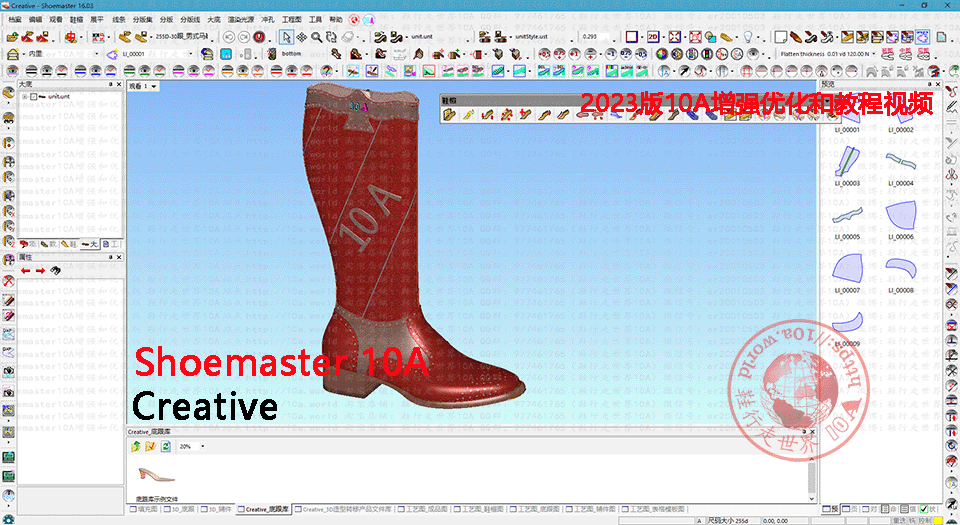
Task: Switch to the 3D_底跟 tab
Action: [x=179, y=509]
